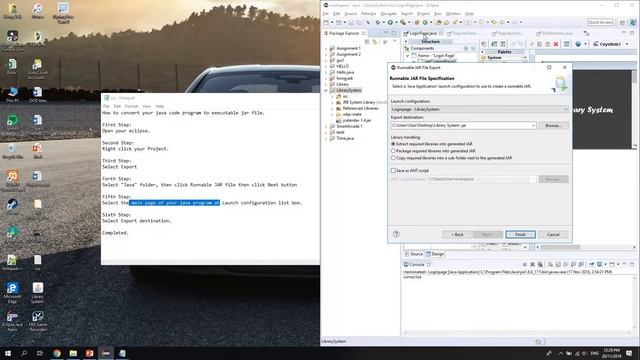Click Finish in the Runnable JAR dialog
Screen dimensions: 640x360
[x=520, y=234]
